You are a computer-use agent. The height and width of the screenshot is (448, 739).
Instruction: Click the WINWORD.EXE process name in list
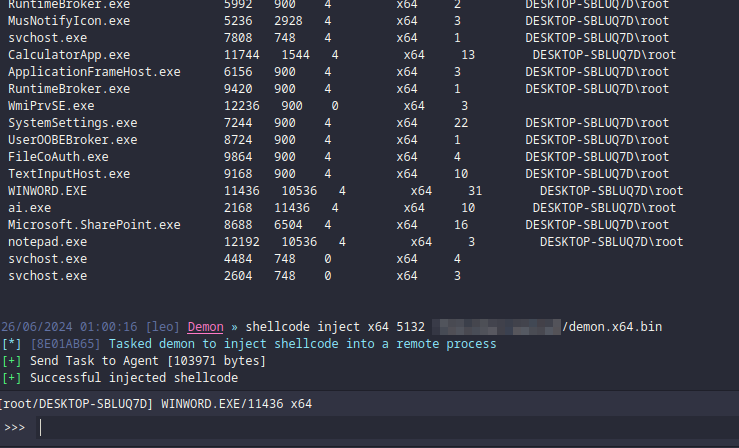(x=47, y=190)
